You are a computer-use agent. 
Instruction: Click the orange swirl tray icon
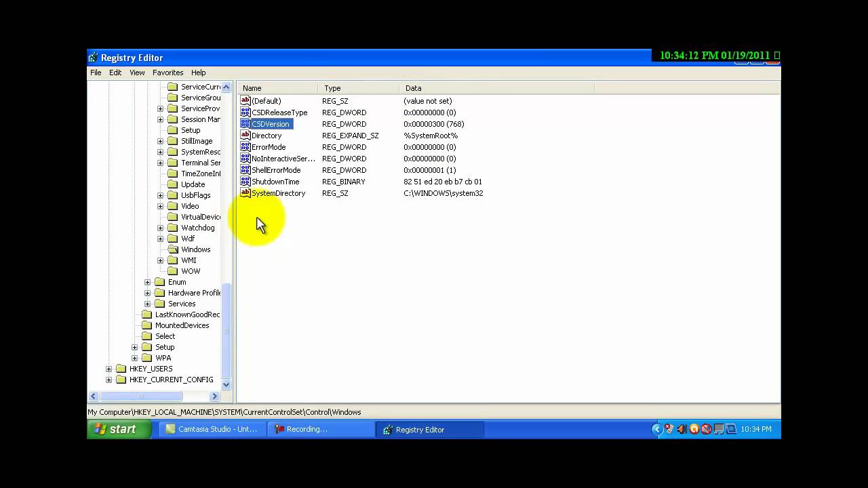tap(694, 429)
